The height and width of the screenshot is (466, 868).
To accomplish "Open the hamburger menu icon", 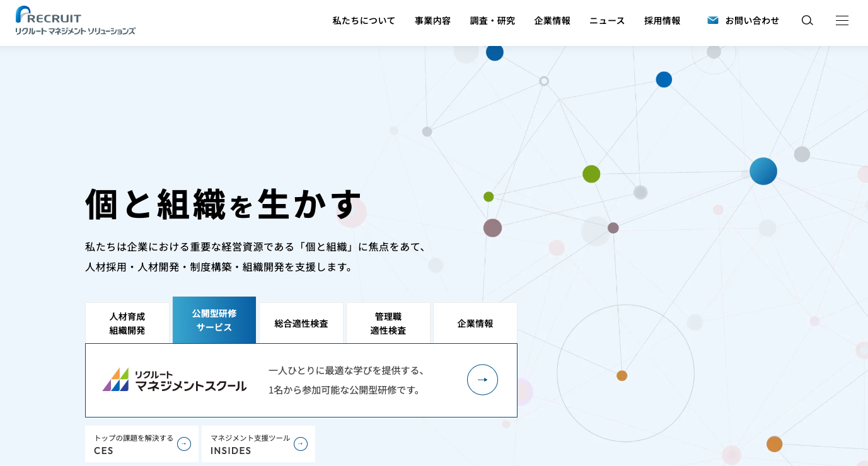I will coord(842,20).
